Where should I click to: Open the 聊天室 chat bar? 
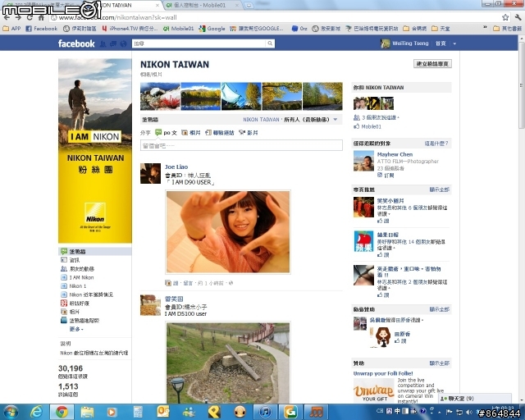(x=475, y=398)
